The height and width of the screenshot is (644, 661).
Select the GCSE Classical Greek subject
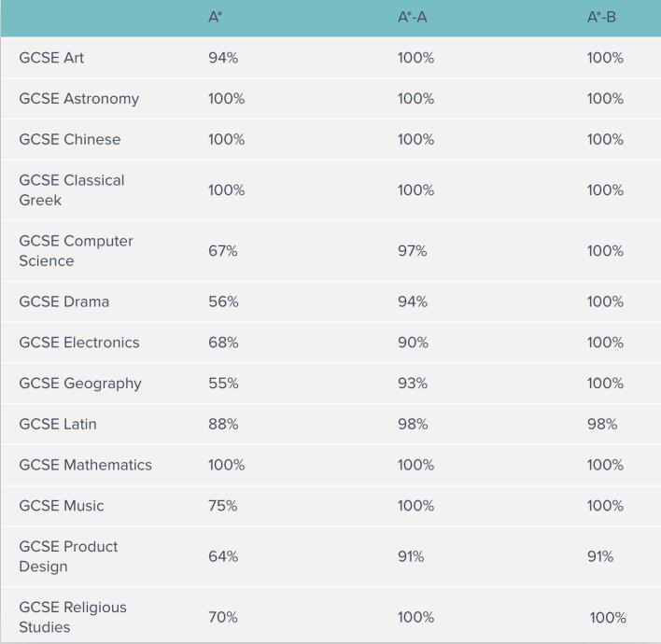click(71, 190)
